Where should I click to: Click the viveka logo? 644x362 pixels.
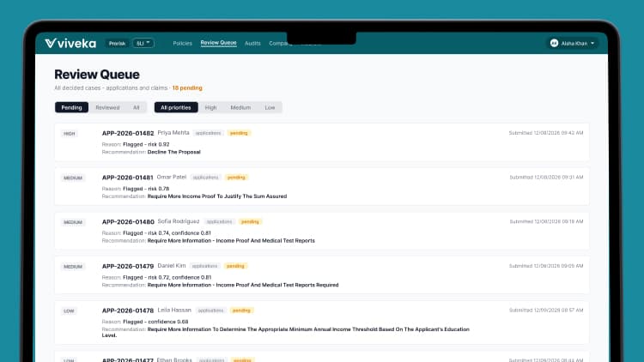(70, 43)
